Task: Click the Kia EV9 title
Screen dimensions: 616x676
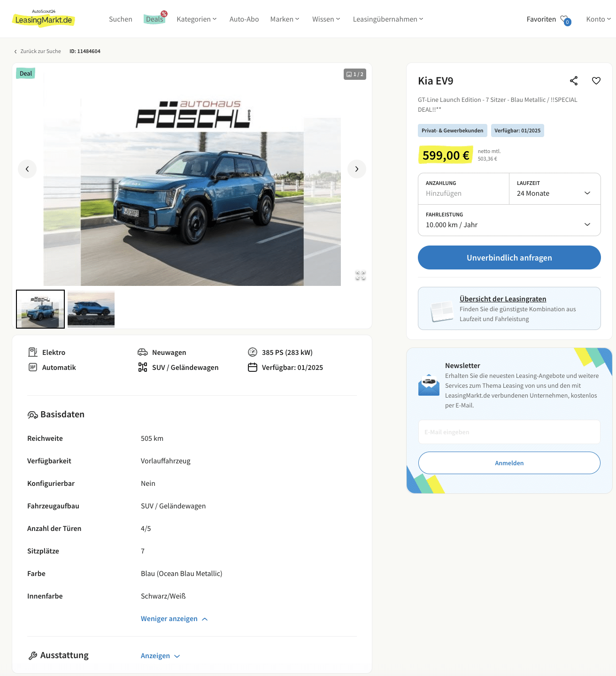Action: click(x=436, y=81)
